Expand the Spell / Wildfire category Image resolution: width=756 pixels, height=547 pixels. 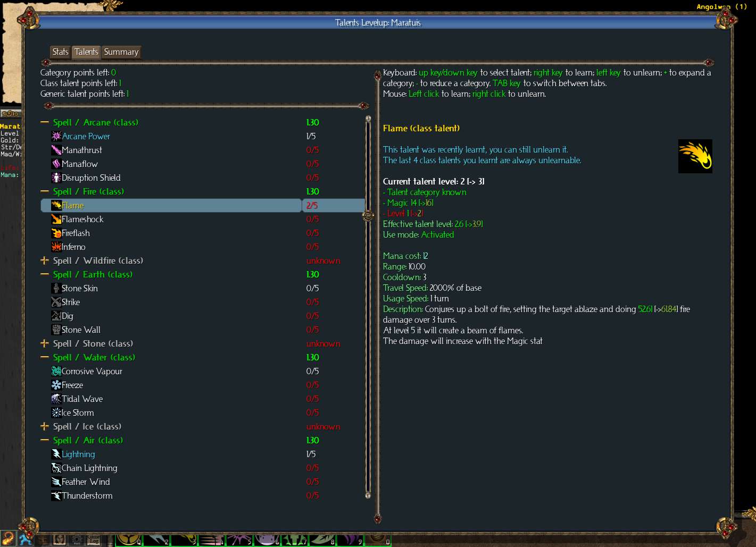tap(45, 260)
